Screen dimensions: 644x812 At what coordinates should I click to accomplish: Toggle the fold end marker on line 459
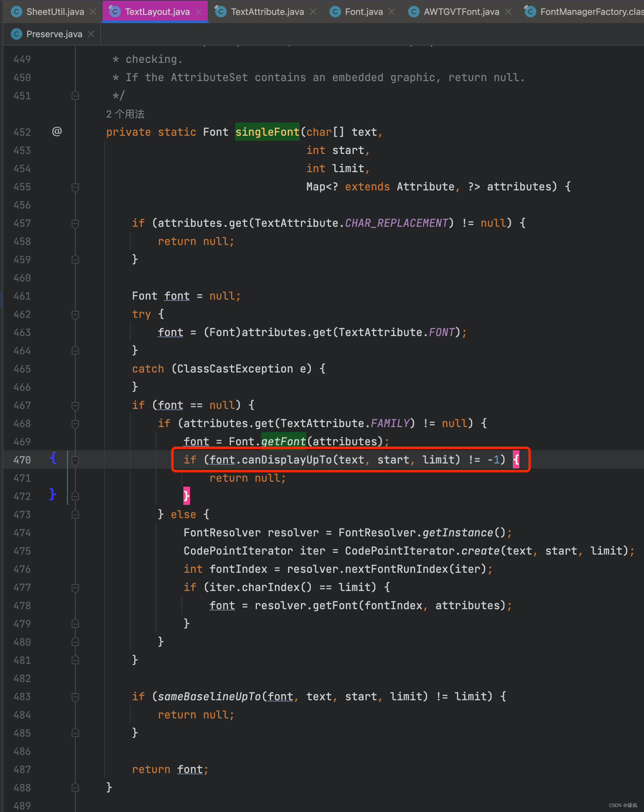coord(75,259)
